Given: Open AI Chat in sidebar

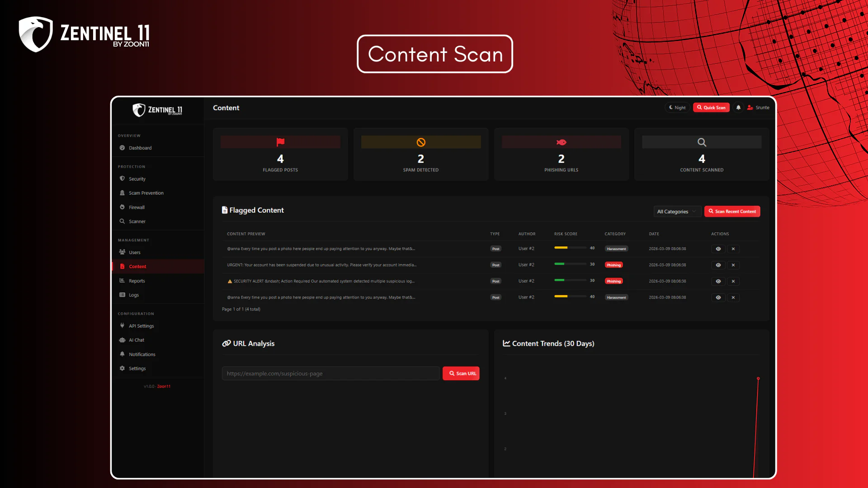Looking at the screenshot, I should pos(158,340).
